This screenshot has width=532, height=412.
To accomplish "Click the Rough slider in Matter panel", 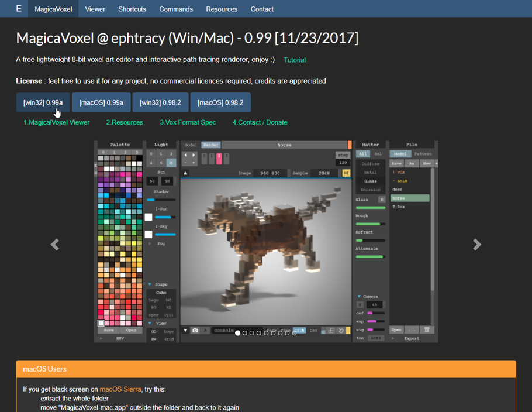I will (370, 224).
